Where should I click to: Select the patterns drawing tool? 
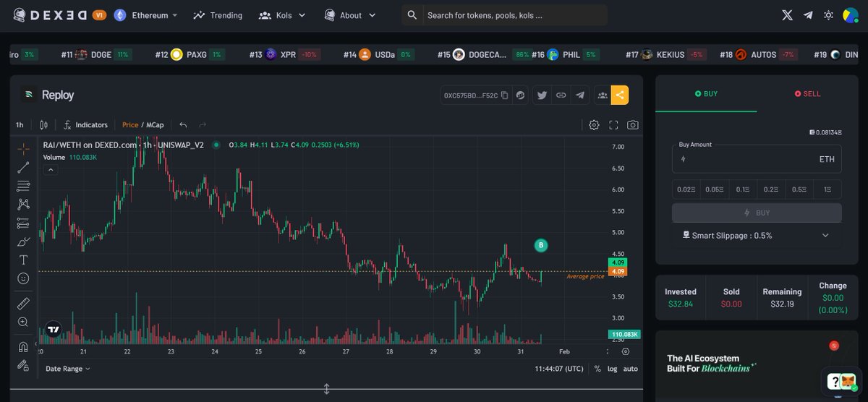pos(24,205)
